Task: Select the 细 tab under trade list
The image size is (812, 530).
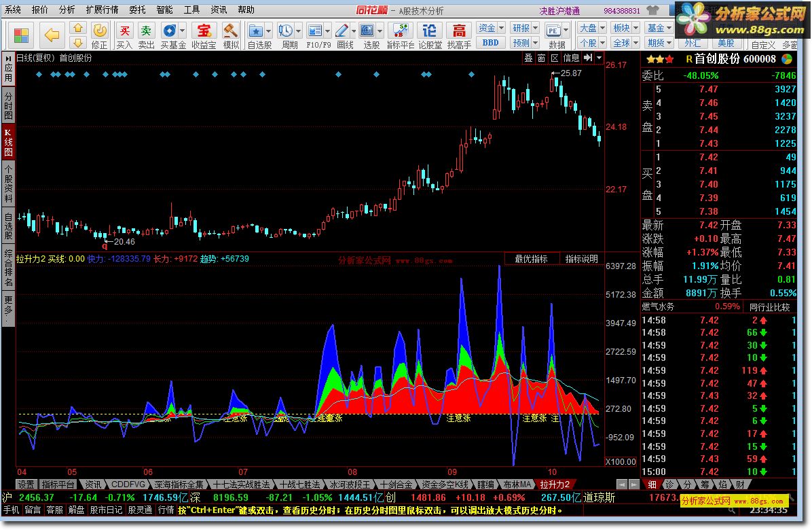Action: tap(652, 485)
